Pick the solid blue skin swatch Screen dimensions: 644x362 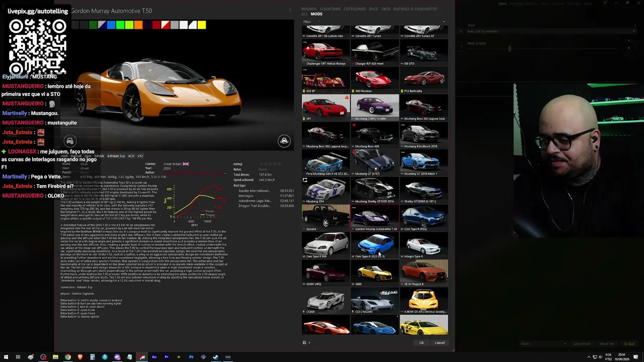[x=111, y=25]
